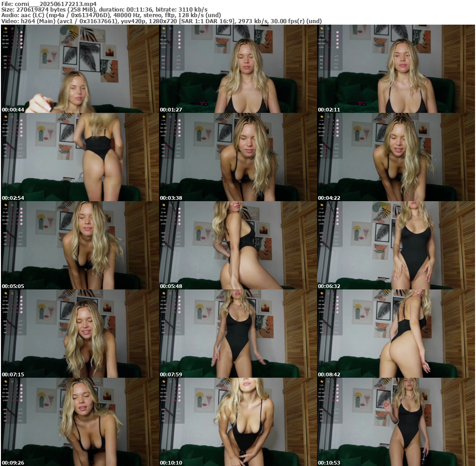Click the thumbnail timestamped 00:02:11

(396, 69)
